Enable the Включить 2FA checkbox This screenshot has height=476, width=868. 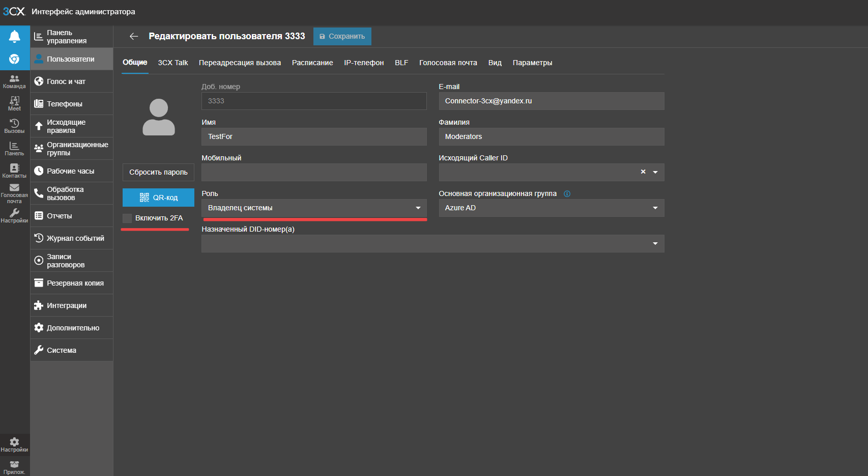[x=127, y=218]
